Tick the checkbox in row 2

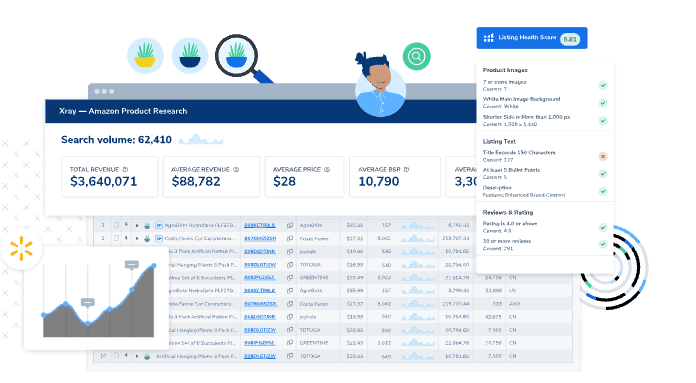click(116, 238)
